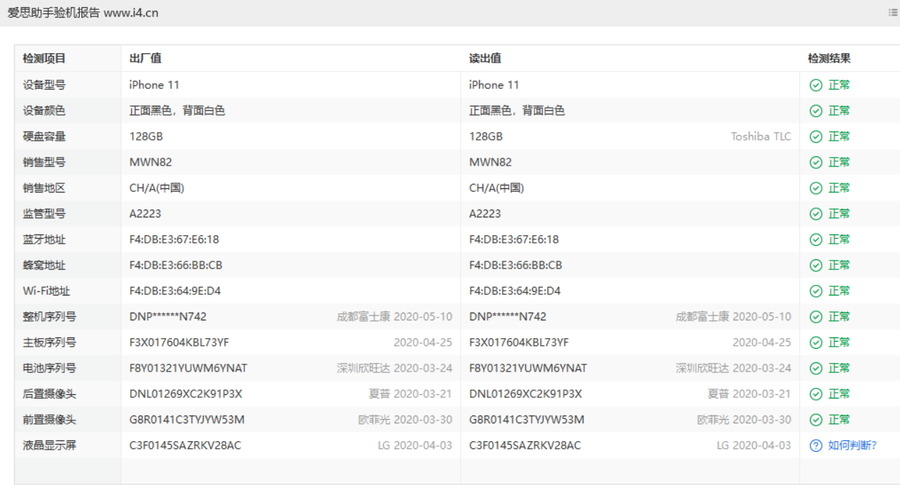Click factory Bluetooth address F4:DB:E3:67:E6:18
This screenshot has width=900, height=488.
[x=174, y=239]
